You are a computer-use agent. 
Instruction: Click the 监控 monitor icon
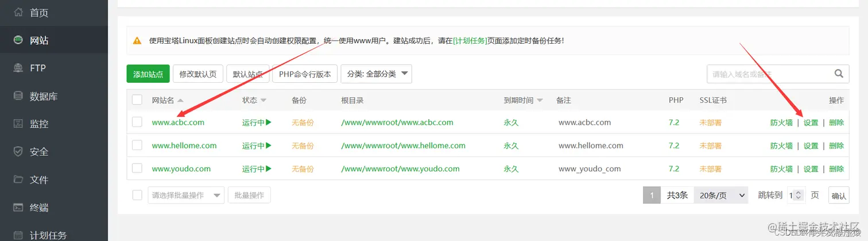click(x=18, y=124)
